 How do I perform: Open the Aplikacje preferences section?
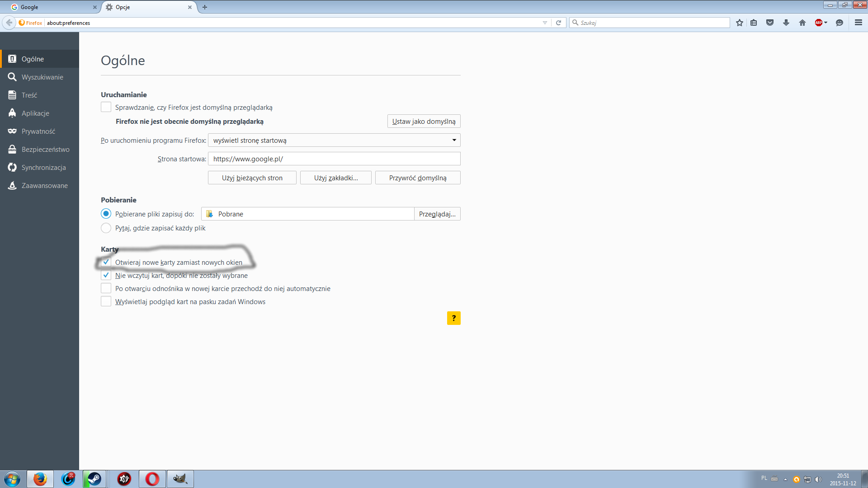tap(40, 113)
